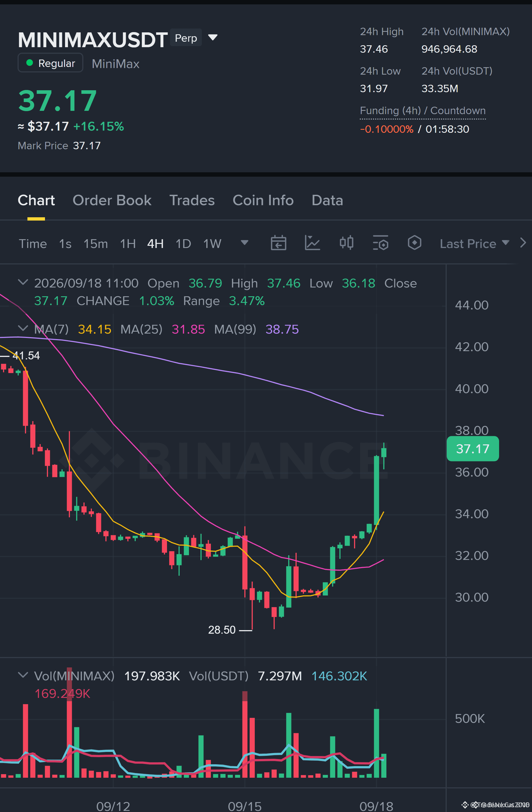Collapse the Vol(MINIMAX) indicator legend
This screenshot has height=812, width=532.
[23, 675]
